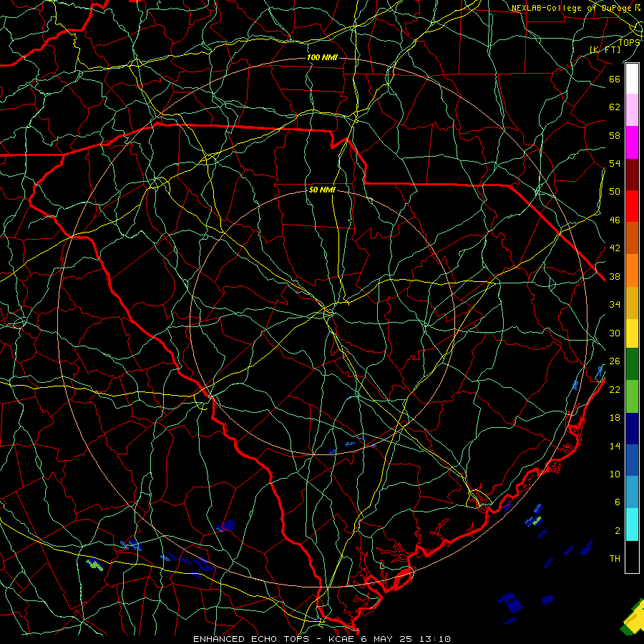
Task: Click the legend value "34"
Action: [615, 305]
